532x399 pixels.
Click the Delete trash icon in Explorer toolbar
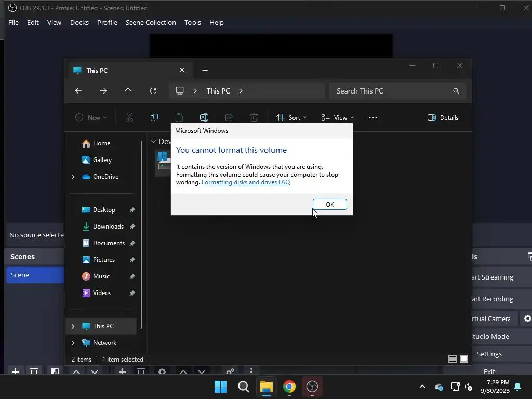pyautogui.click(x=254, y=118)
